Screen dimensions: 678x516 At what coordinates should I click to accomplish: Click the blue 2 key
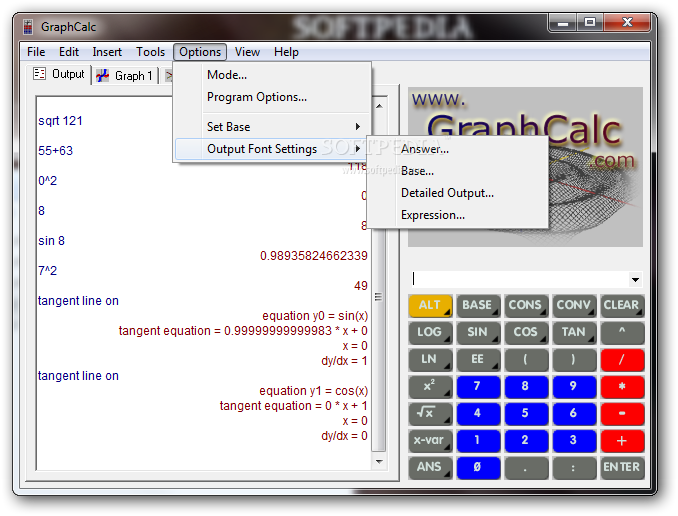tap(526, 440)
